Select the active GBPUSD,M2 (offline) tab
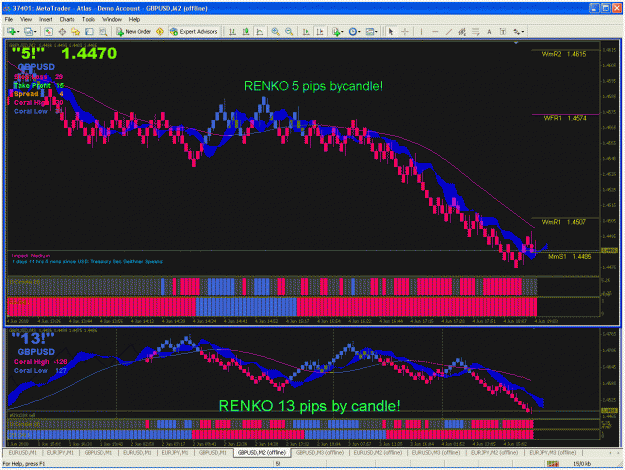625x470 pixels. (262, 452)
